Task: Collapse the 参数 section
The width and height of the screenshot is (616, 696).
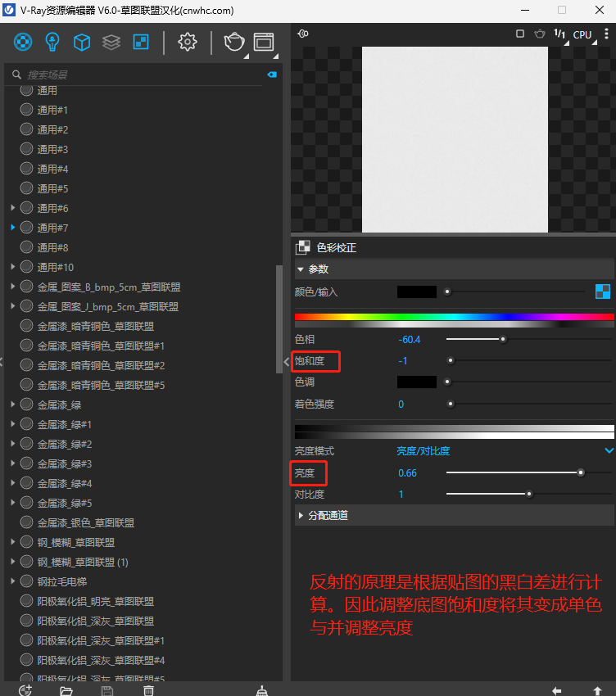Action: (301, 269)
